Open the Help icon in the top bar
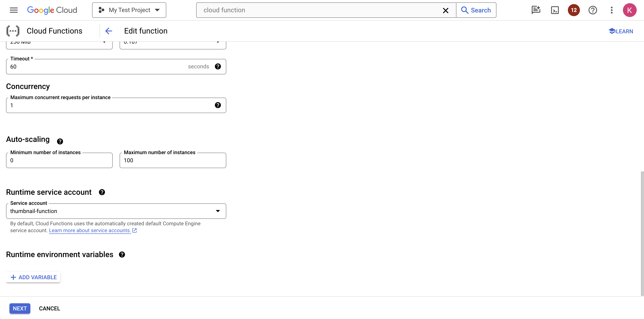 coord(593,10)
